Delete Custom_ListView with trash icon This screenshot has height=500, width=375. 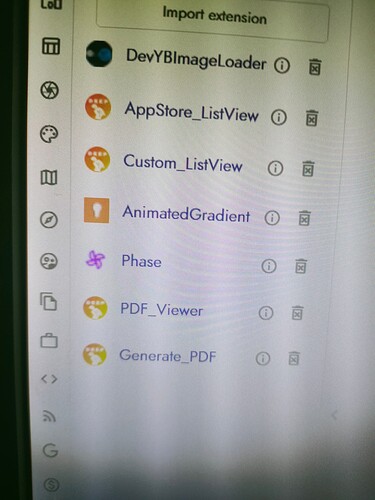click(308, 168)
